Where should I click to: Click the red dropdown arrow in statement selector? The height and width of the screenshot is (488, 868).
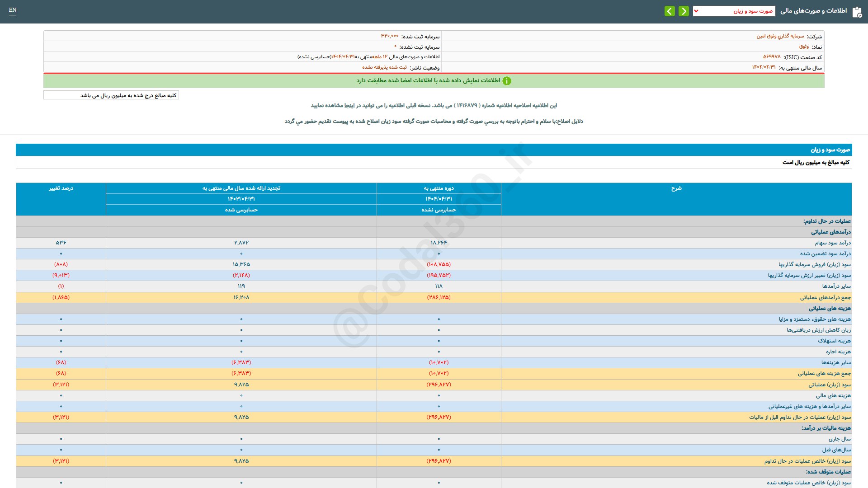[x=696, y=11]
